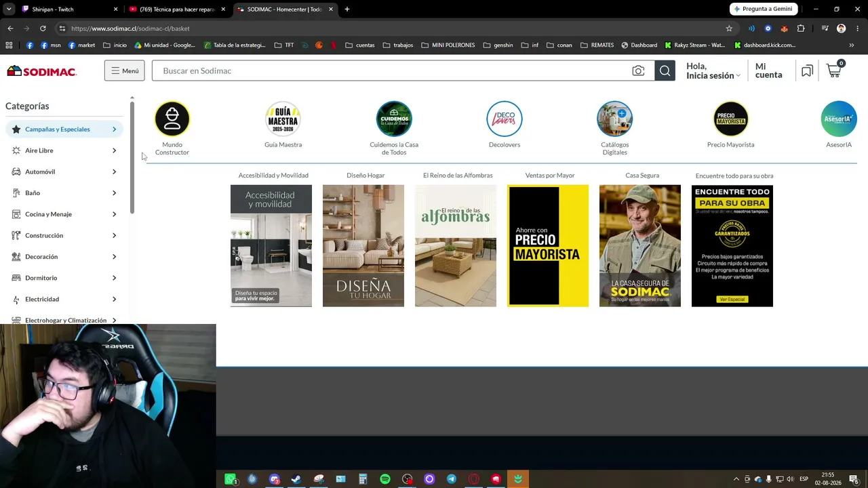
Task: Open a new Chrome tab
Action: [x=347, y=9]
